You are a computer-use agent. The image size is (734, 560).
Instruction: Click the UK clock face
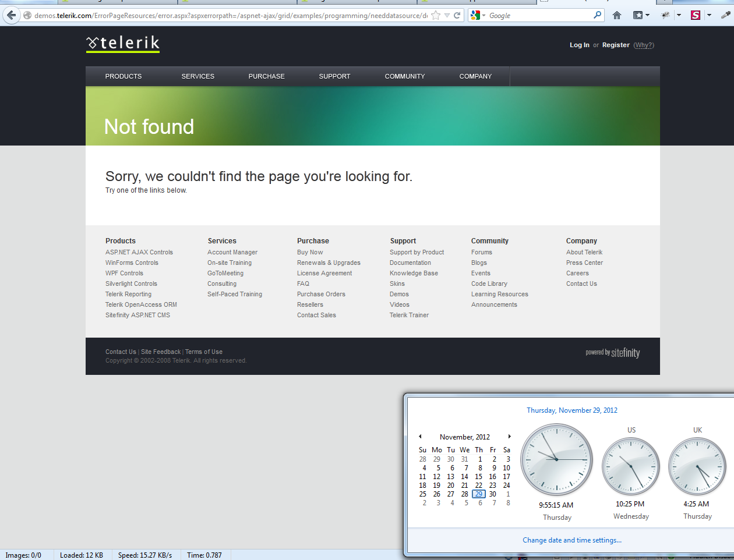click(697, 467)
